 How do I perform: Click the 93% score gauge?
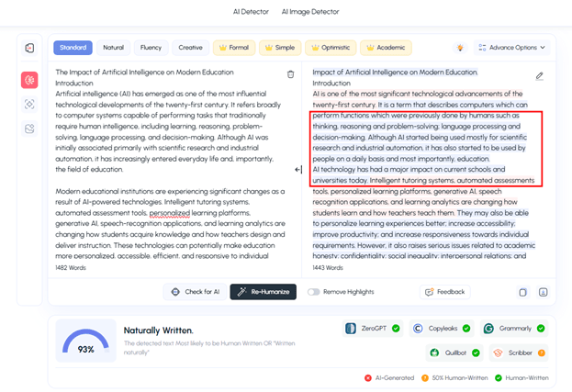pos(85,341)
